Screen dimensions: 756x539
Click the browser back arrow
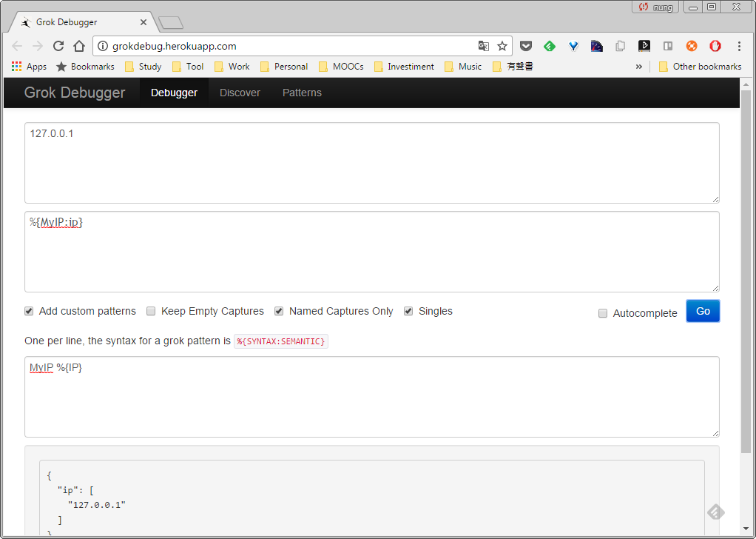(x=17, y=47)
